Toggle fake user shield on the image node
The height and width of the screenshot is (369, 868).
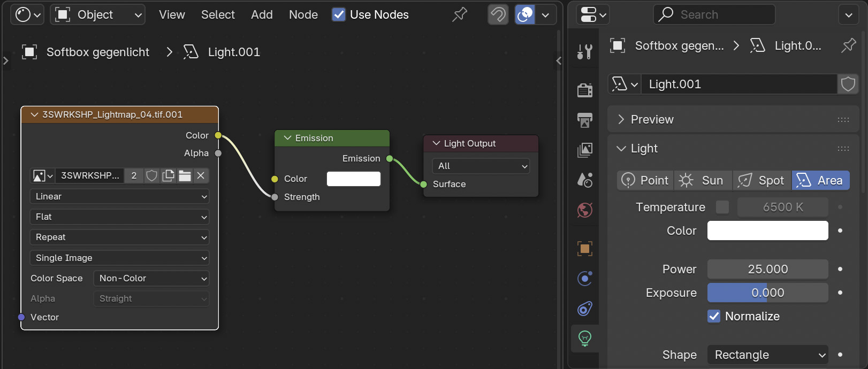151,175
